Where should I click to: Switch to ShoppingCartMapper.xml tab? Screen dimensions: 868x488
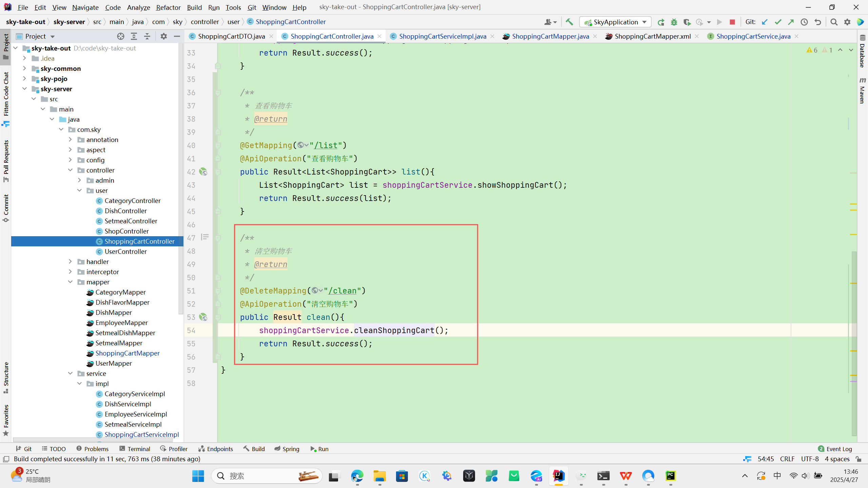point(652,36)
